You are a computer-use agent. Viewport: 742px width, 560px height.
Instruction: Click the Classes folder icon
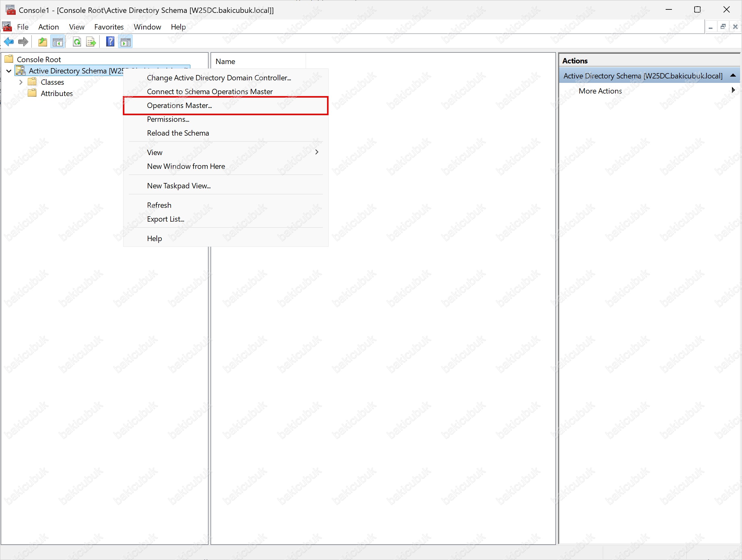pos(32,82)
